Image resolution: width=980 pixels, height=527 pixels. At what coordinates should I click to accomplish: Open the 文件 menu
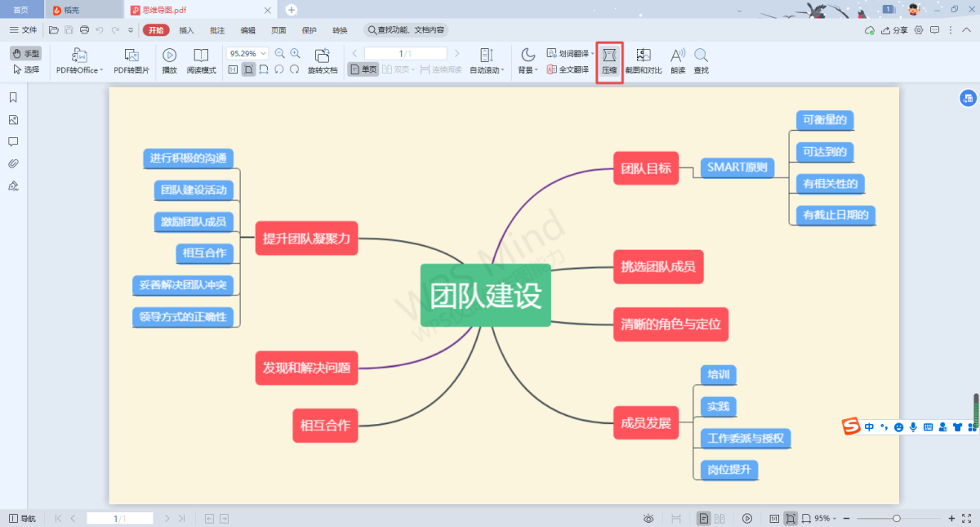[x=23, y=30]
